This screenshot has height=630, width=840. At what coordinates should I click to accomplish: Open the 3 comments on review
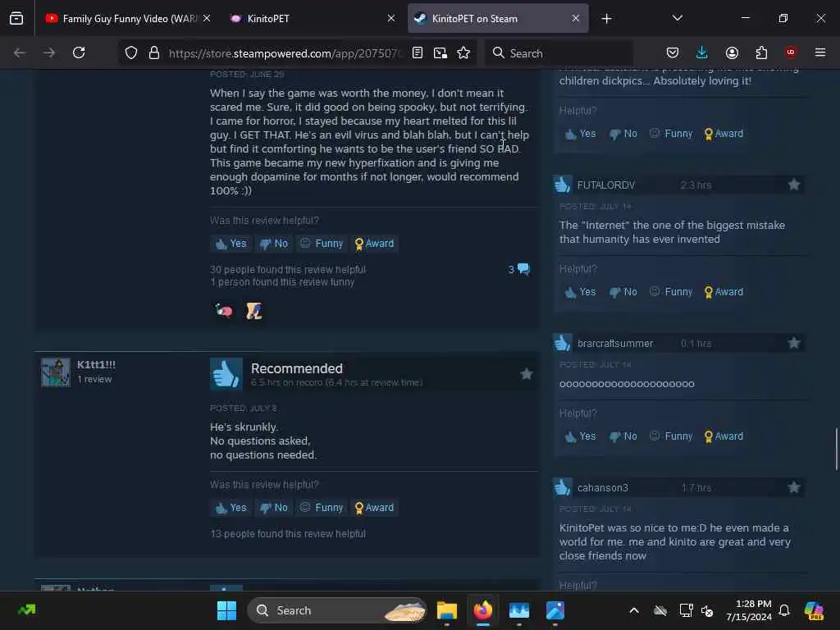pyautogui.click(x=518, y=269)
